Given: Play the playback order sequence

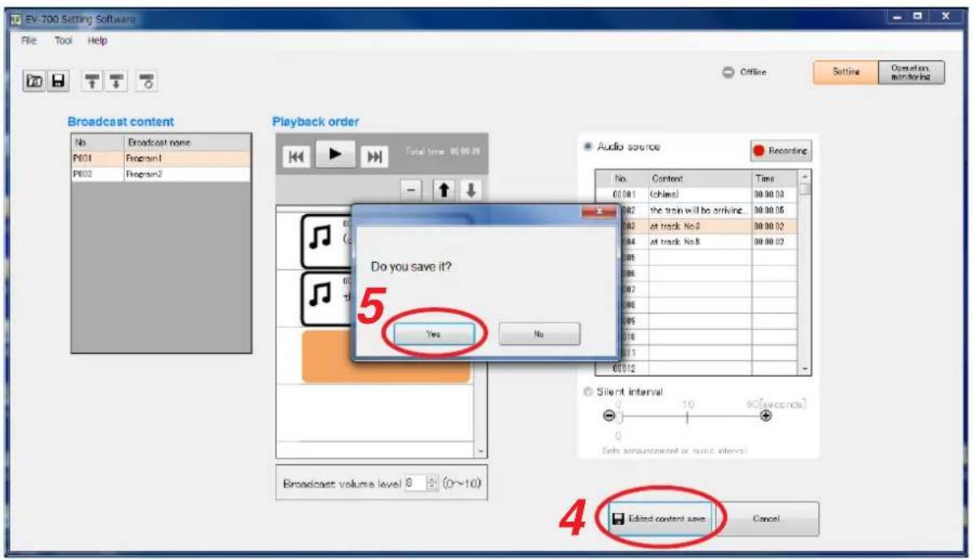Looking at the screenshot, I should click(335, 154).
